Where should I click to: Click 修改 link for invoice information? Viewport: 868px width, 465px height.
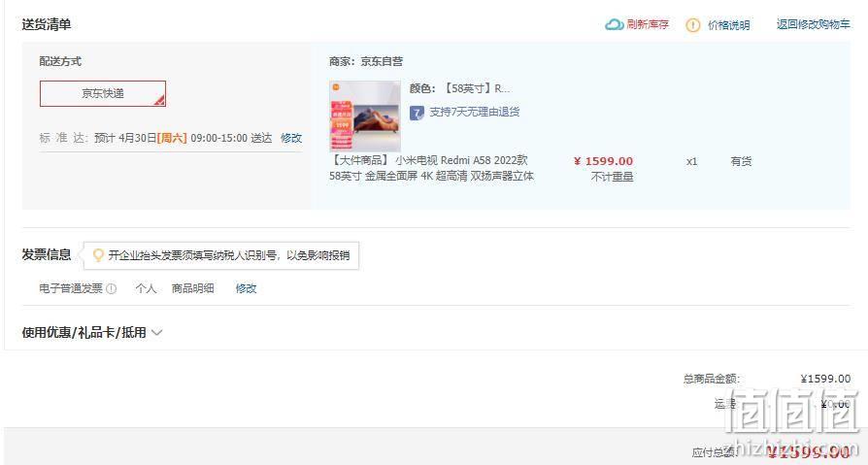point(246,288)
